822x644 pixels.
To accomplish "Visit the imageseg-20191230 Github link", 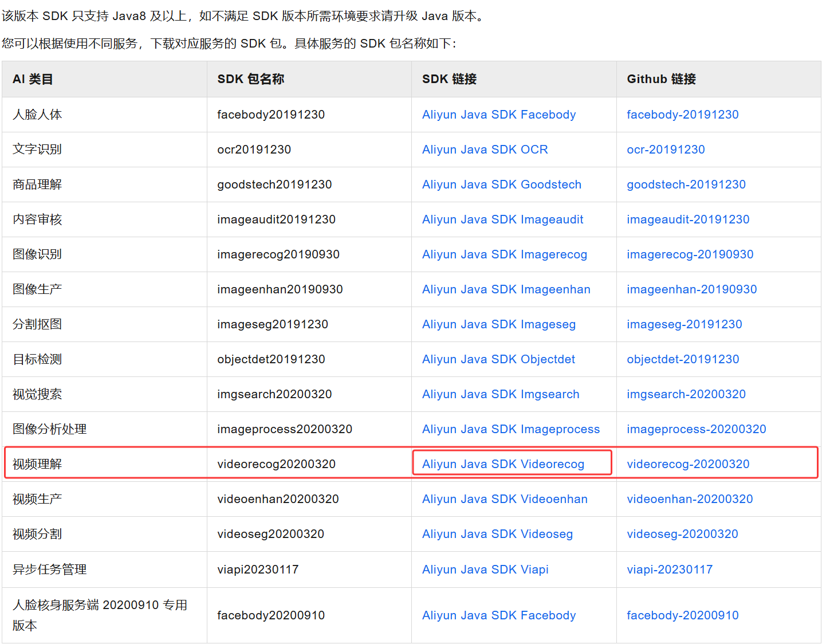I will coord(685,324).
